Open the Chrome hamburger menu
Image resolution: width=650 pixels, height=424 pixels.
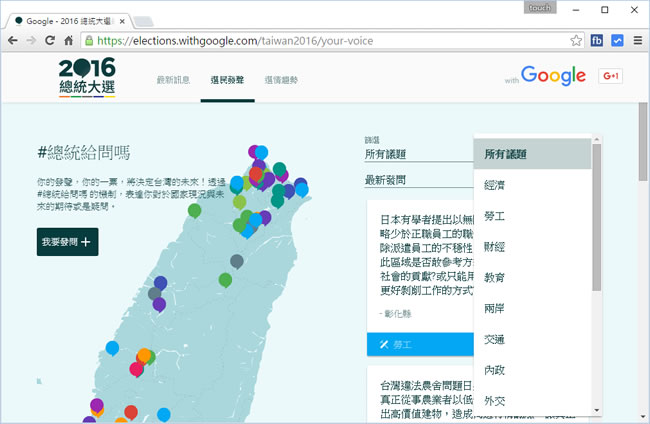click(636, 41)
